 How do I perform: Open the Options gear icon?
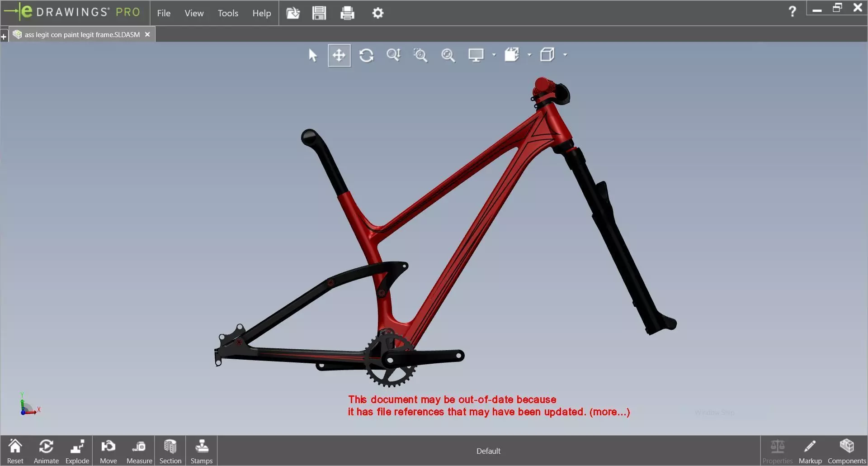[x=378, y=13]
